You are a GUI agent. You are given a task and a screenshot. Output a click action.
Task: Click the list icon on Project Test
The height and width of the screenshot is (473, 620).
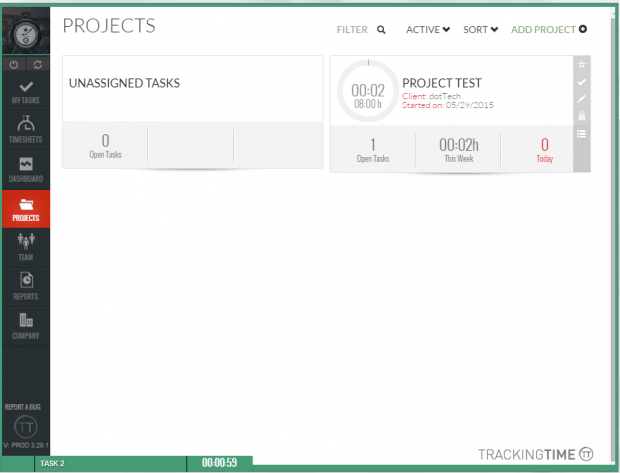pos(581,134)
